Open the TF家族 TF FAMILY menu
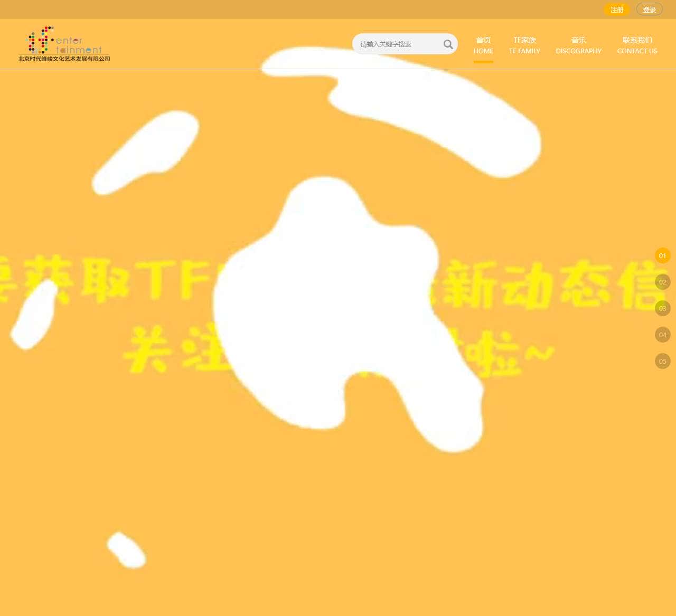 click(524, 45)
